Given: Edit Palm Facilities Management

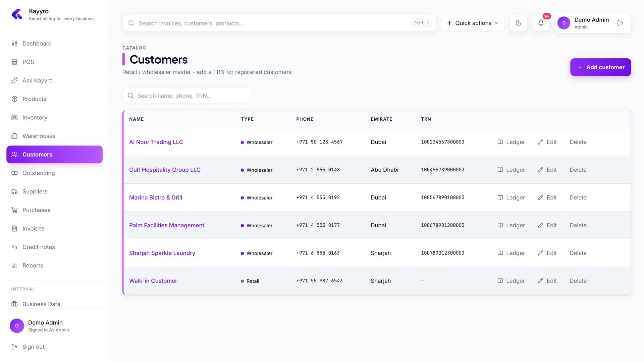Looking at the screenshot, I should point(547,226).
